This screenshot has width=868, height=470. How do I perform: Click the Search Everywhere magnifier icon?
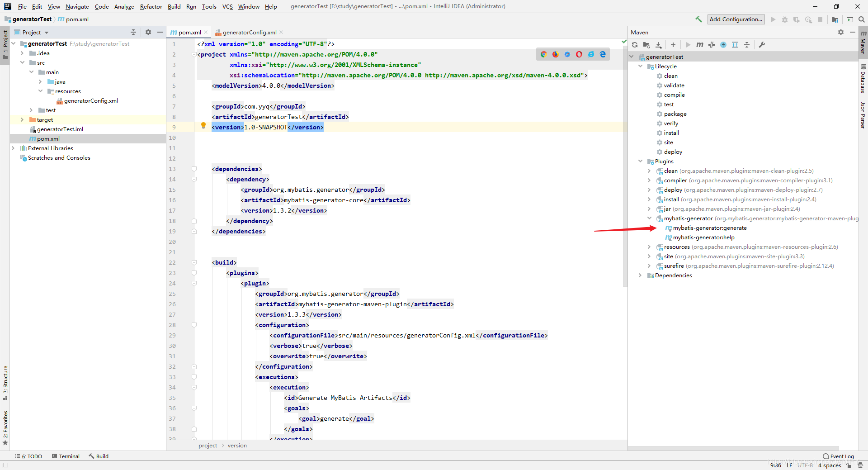pos(862,19)
